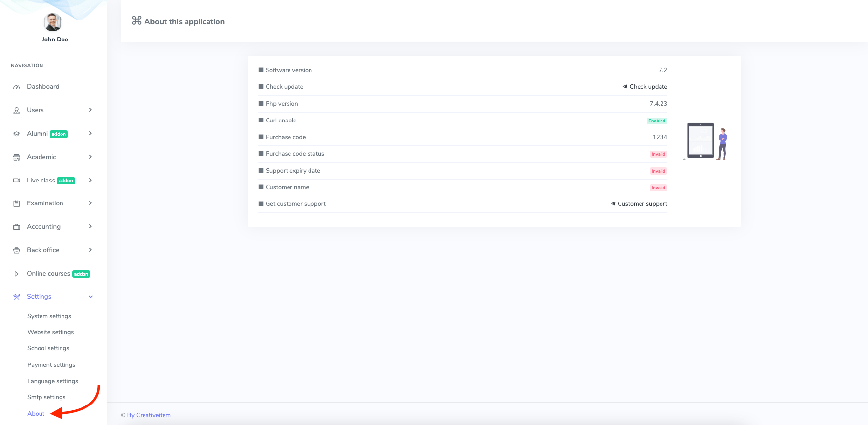Collapse the Settings menu chevron

(x=90, y=297)
